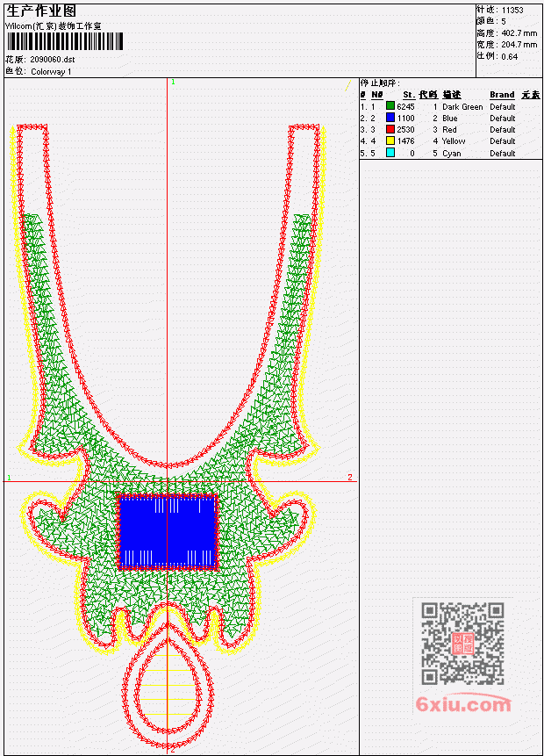
Task: Click the 'St.' column header
Action: click(x=409, y=95)
